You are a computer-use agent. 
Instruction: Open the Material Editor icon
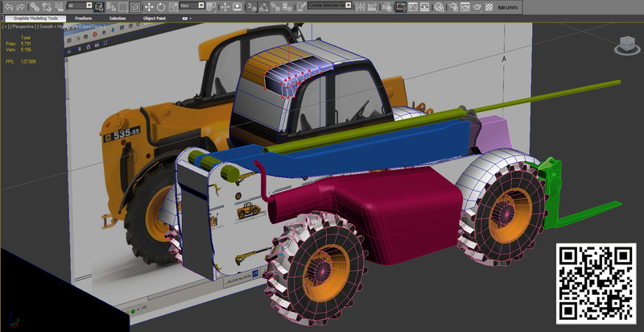[438, 6]
